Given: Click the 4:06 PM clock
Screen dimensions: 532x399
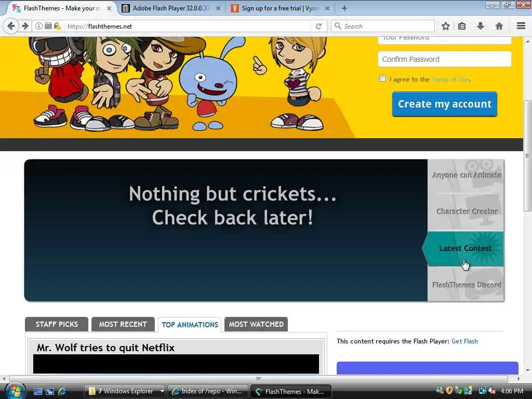Looking at the screenshot, I should pos(512,391).
